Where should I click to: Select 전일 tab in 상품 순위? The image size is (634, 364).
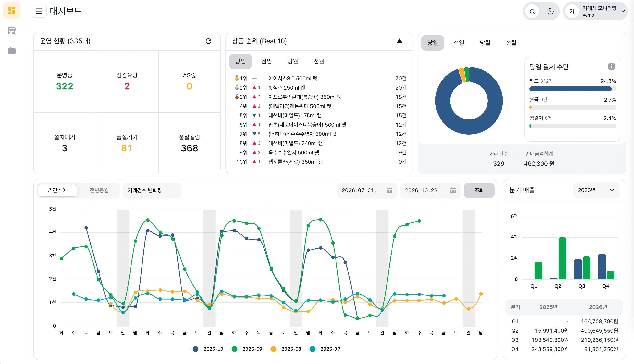tap(266, 61)
